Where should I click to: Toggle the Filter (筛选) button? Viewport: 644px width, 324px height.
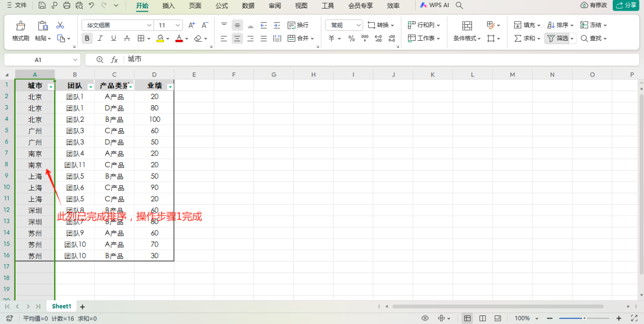(x=557, y=38)
